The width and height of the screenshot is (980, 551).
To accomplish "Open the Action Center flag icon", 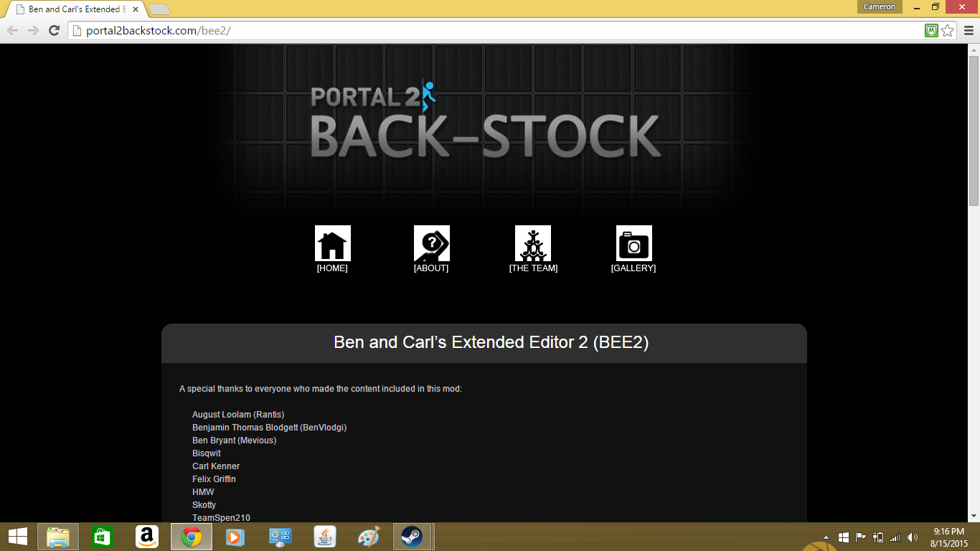I will 860,537.
